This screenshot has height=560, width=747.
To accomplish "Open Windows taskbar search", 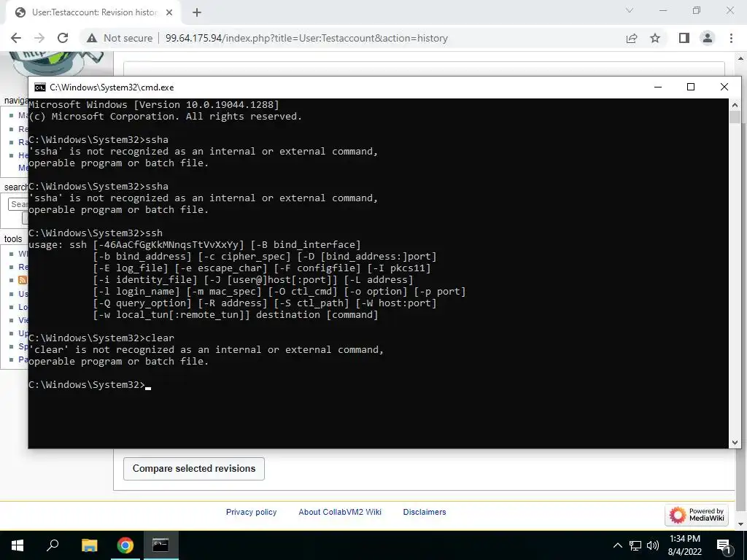I will pos(53,545).
